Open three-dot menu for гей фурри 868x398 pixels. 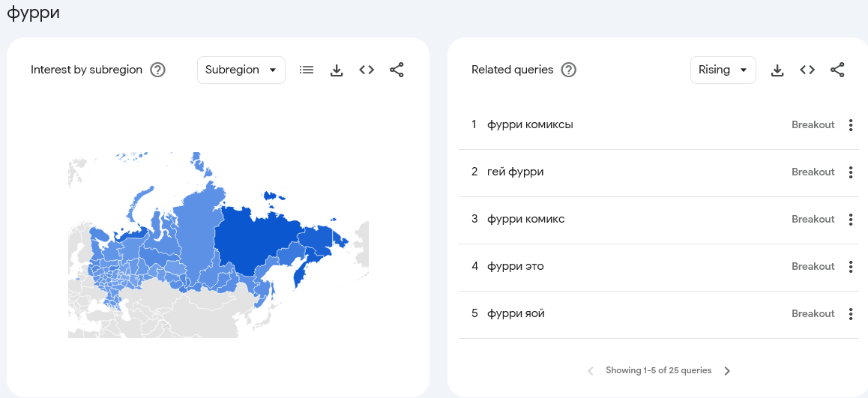tap(851, 172)
